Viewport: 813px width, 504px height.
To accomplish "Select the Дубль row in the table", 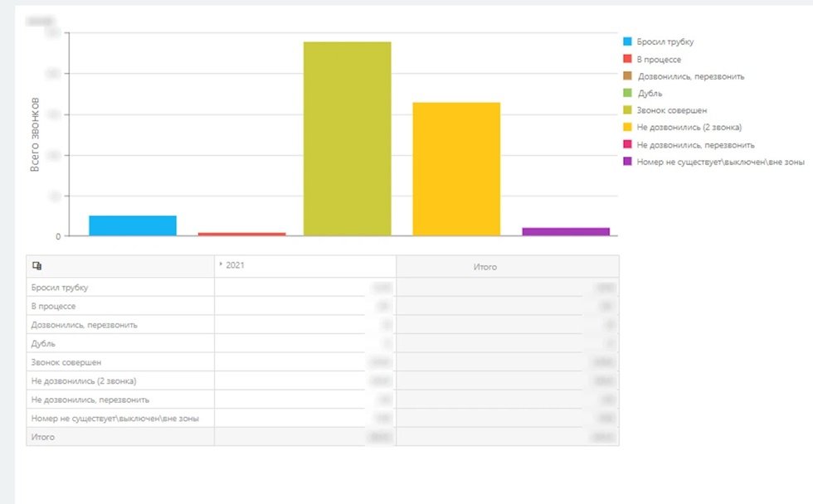I will tap(323, 343).
